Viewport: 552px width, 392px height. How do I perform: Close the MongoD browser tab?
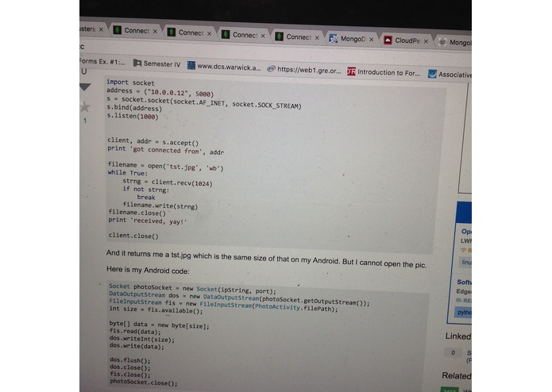click(372, 40)
